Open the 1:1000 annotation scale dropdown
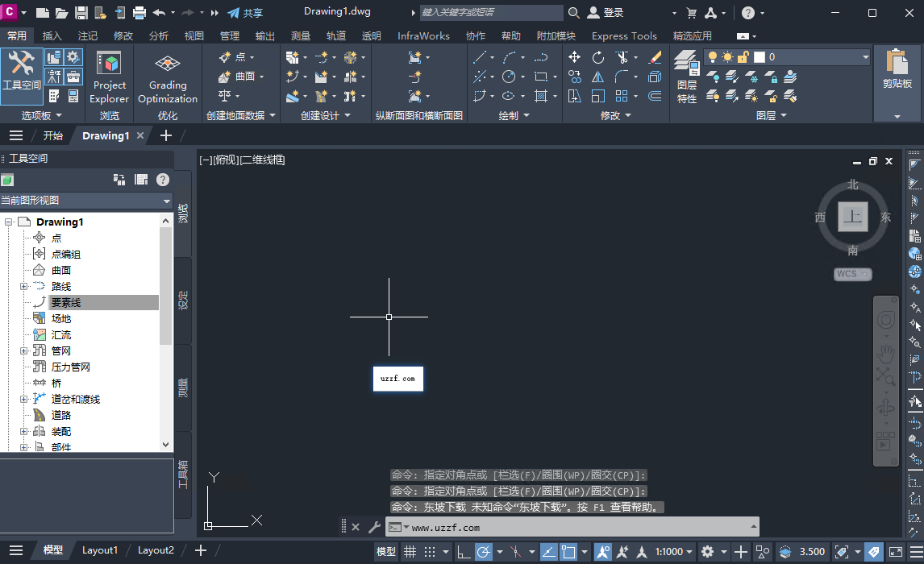924x564 pixels. 671,551
